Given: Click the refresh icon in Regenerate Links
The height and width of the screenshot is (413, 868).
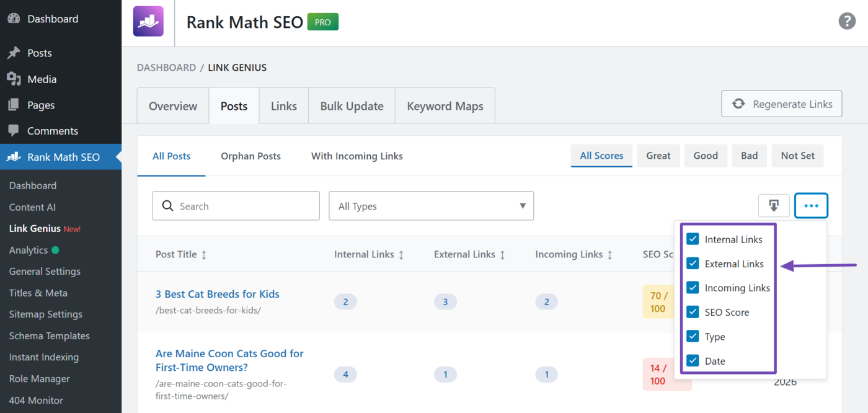Looking at the screenshot, I should point(738,104).
